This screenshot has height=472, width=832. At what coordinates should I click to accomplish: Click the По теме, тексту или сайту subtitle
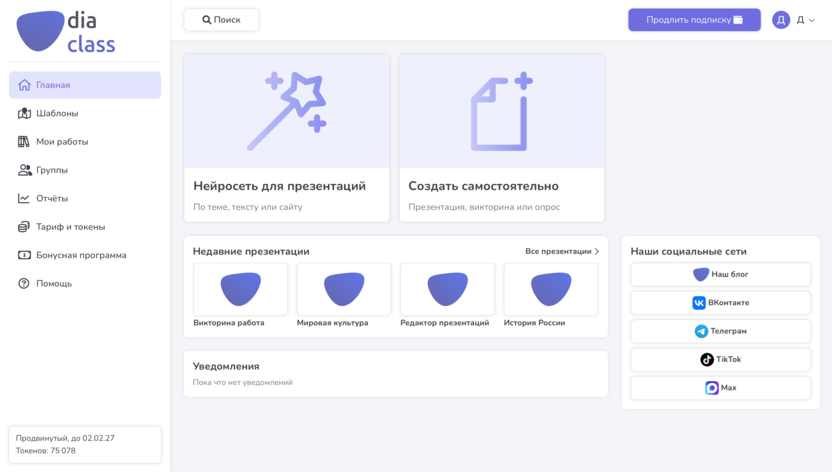(248, 207)
